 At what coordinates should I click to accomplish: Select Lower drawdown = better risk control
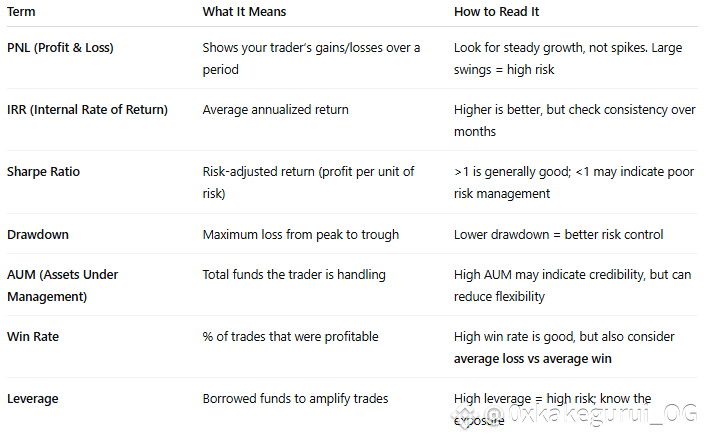click(x=558, y=235)
